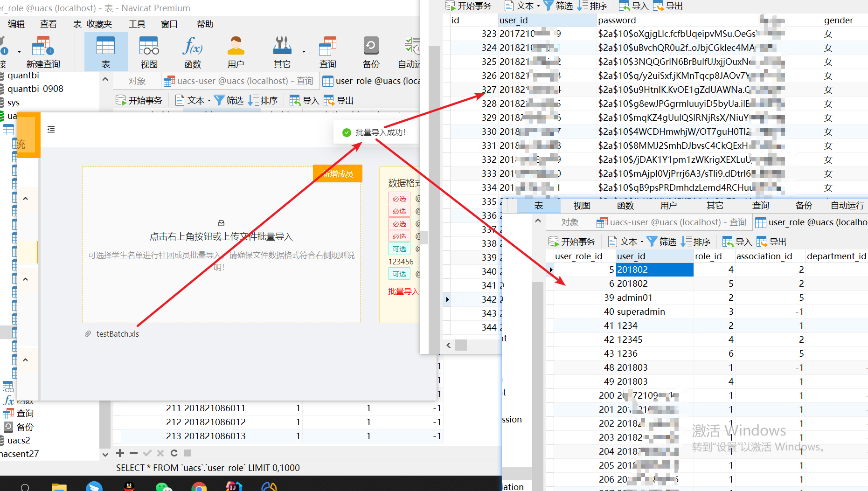The width and height of the screenshot is (868, 491).
Task: Open IntelliJ IDEA from the Windows taskbar
Action: [234, 487]
